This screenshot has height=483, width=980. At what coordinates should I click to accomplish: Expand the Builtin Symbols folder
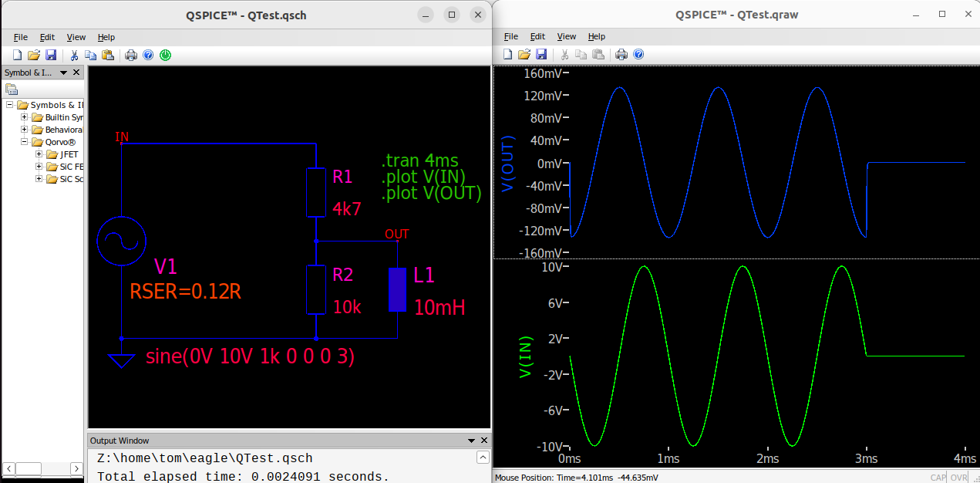point(25,117)
